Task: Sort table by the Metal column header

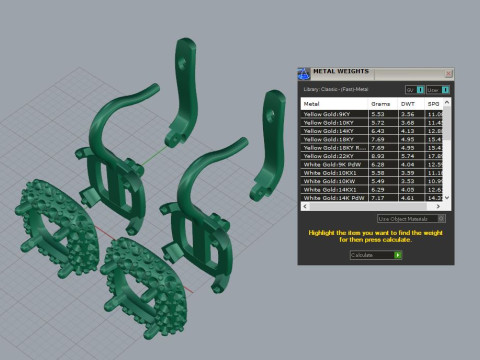Action: click(334, 104)
